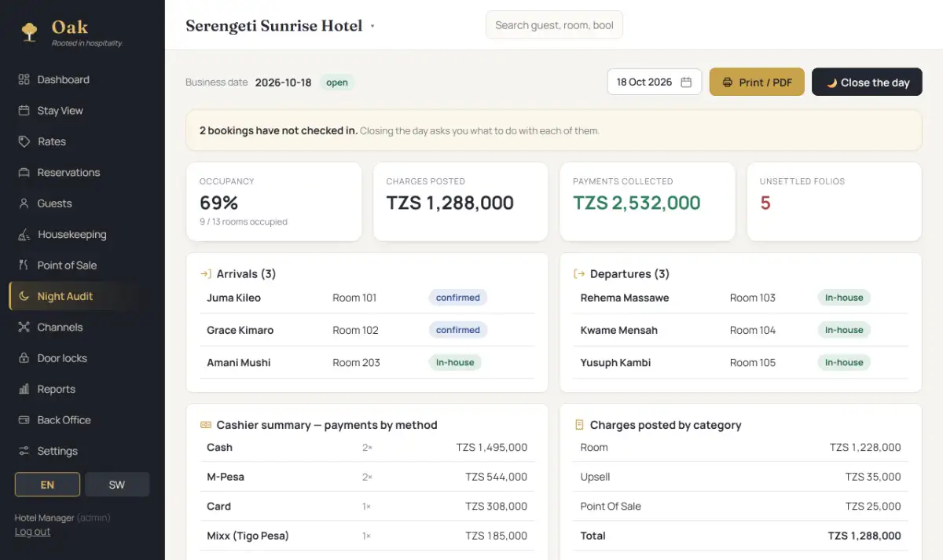This screenshot has width=943, height=560.
Task: Click the Guests person icon
Action: (24, 203)
